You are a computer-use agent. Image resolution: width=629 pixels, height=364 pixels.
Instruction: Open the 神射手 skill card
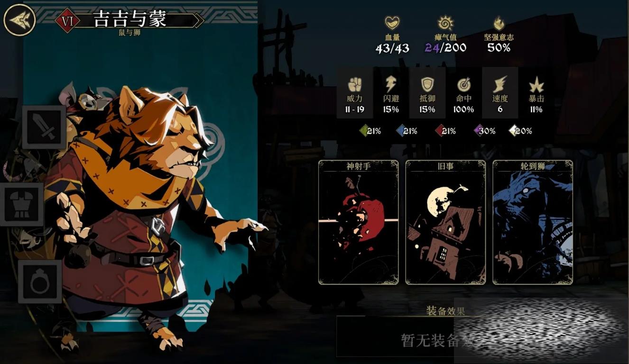tap(359, 222)
